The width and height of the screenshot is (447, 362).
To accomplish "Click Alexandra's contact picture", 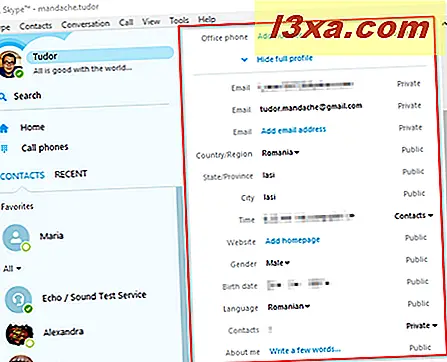I will coord(20,334).
